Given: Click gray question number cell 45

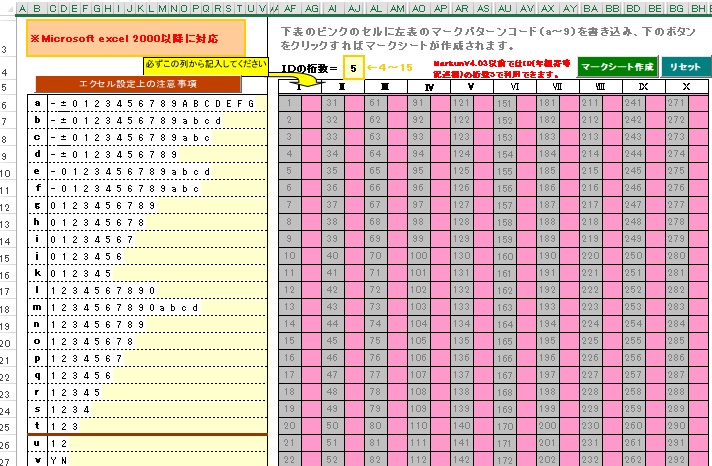Looking at the screenshot, I should pyautogui.click(x=332, y=341).
